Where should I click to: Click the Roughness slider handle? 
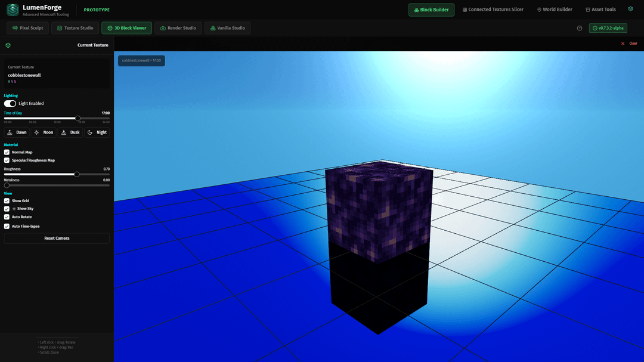click(x=77, y=174)
